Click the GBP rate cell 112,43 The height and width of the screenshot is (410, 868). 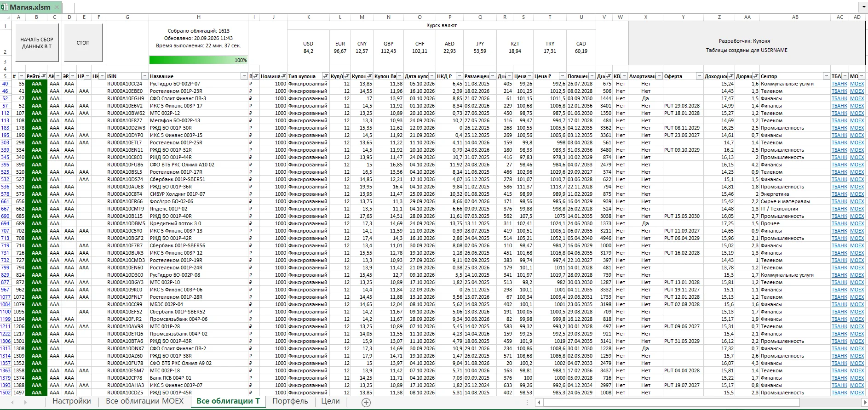click(388, 47)
